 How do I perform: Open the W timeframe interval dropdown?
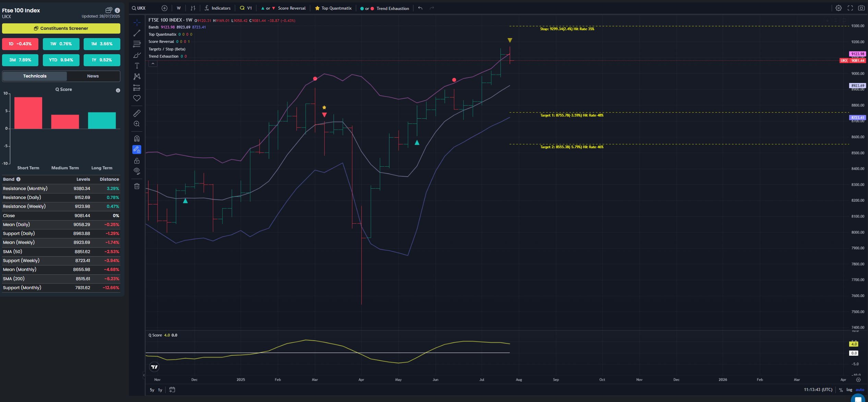pyautogui.click(x=179, y=8)
